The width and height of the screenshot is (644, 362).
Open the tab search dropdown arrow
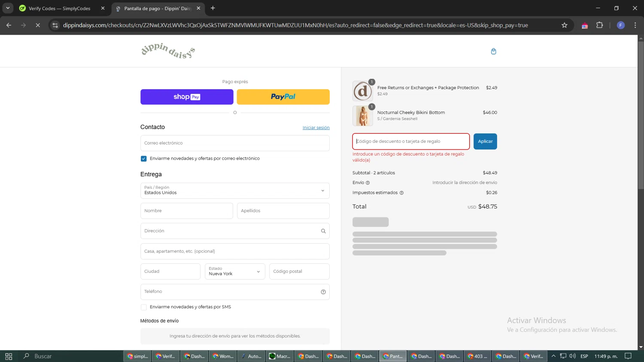(x=8, y=8)
